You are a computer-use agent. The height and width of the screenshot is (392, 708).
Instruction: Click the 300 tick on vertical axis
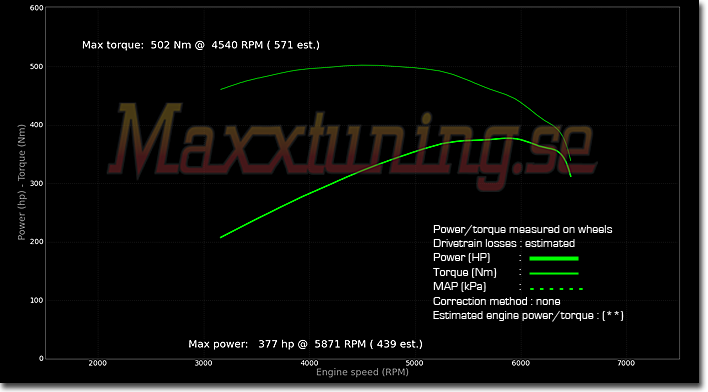click(x=37, y=183)
